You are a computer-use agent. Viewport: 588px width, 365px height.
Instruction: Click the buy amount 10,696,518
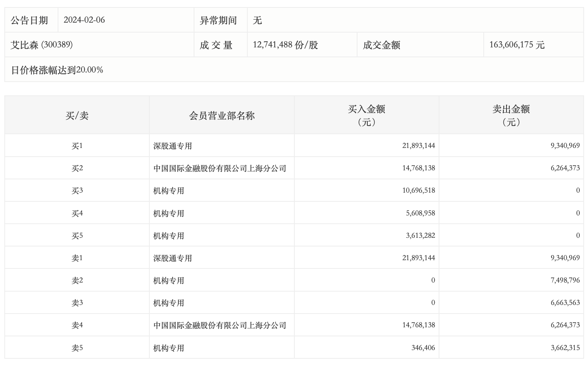(x=418, y=190)
